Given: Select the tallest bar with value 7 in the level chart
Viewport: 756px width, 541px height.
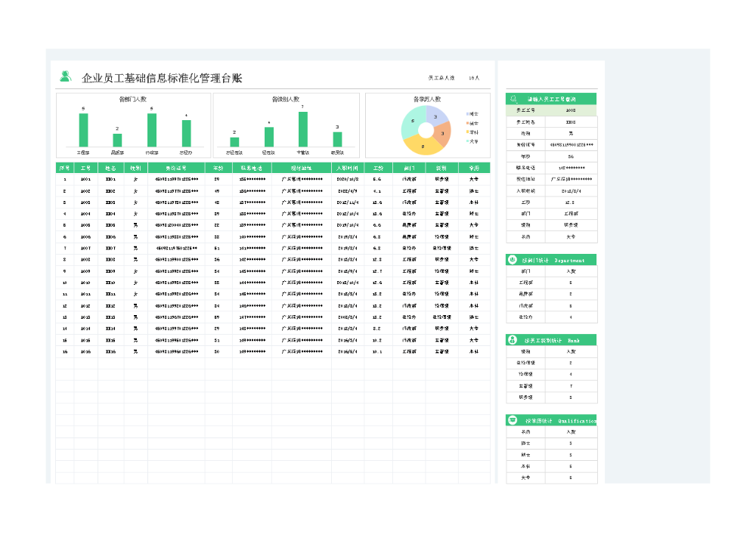Looking at the screenshot, I should [303, 129].
